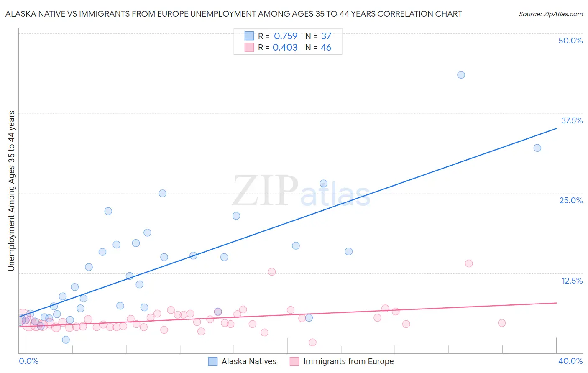Click the 40.0% x-axis label

point(570,361)
